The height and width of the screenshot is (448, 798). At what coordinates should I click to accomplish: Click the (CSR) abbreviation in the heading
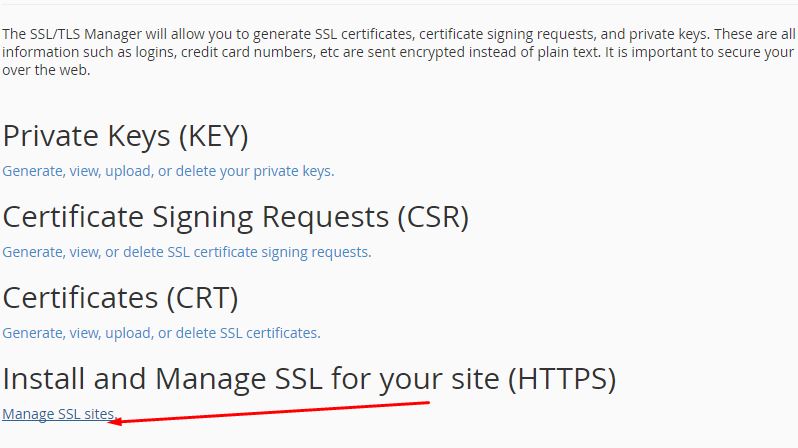(x=433, y=217)
